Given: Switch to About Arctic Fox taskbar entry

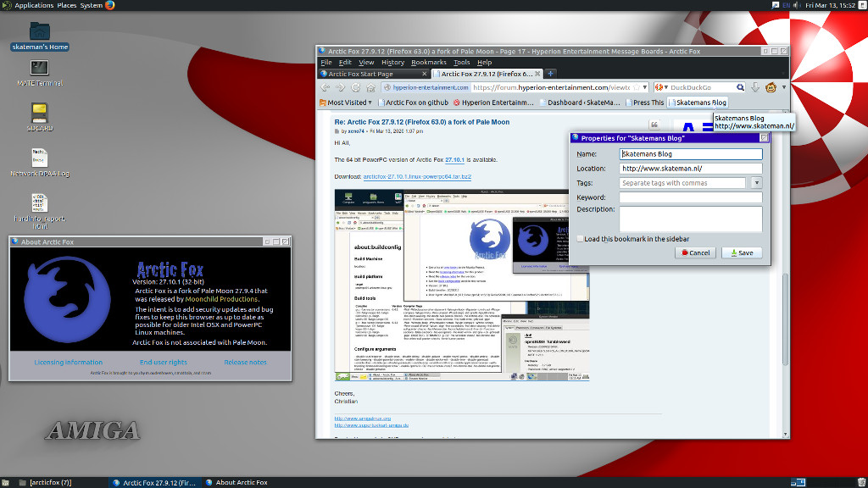Looking at the screenshot, I should (x=236, y=482).
